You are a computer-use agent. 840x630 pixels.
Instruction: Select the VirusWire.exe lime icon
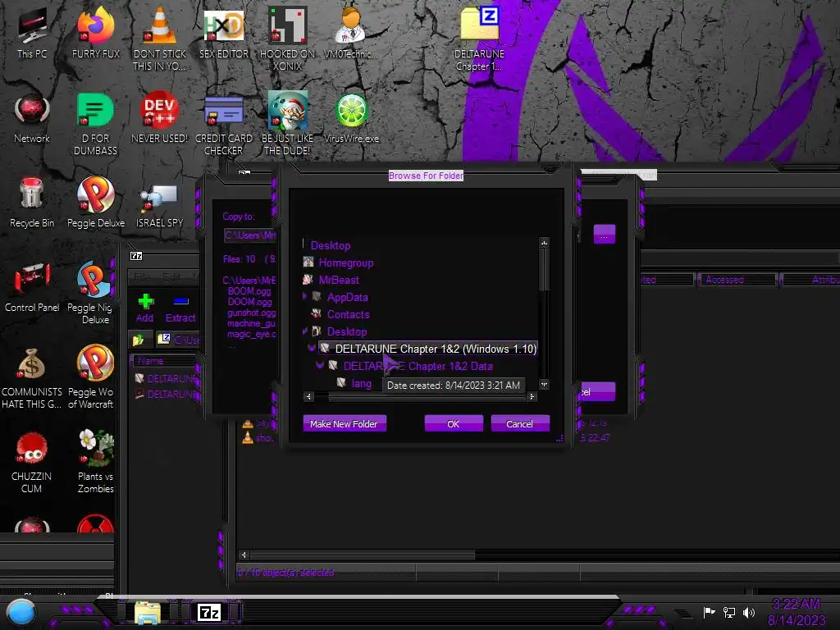pyautogui.click(x=351, y=118)
